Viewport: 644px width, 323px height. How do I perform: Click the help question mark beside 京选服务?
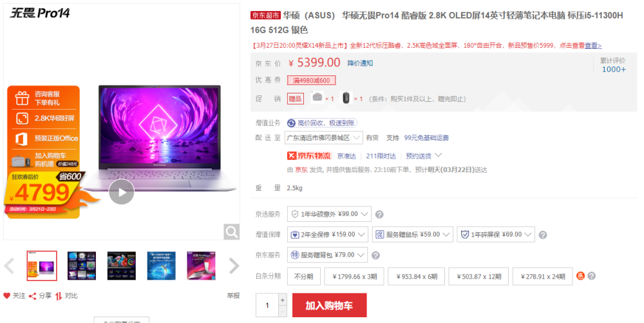point(379,215)
